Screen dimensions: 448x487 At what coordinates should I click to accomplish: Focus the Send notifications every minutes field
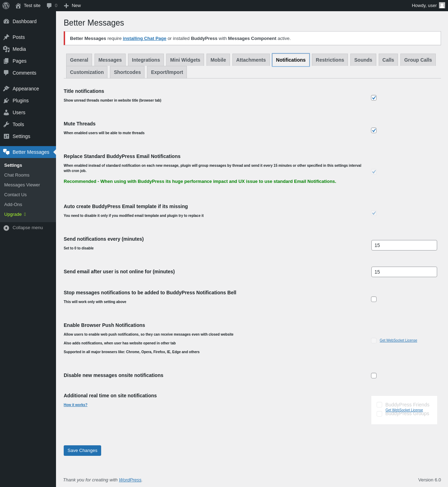404,245
